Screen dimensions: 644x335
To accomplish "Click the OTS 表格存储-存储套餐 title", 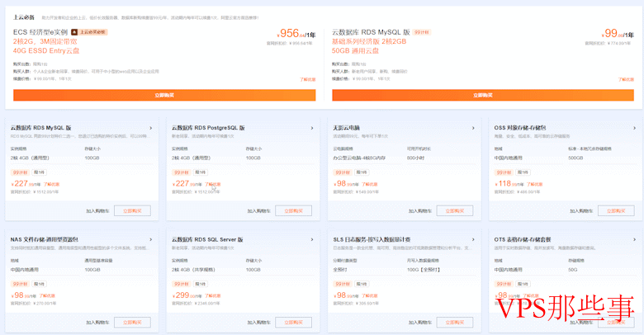I will [x=523, y=240].
